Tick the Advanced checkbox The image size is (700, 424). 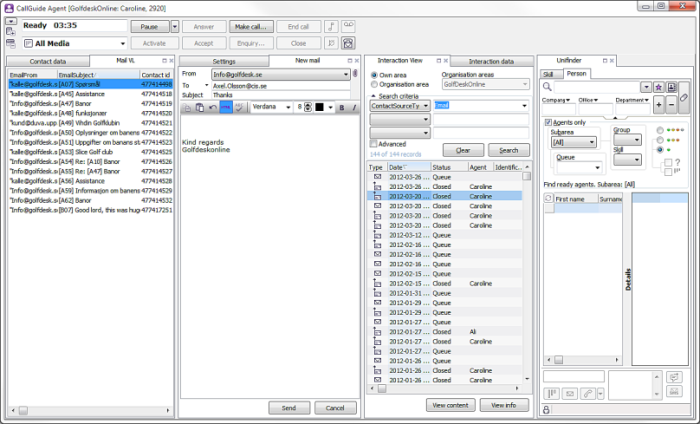pyautogui.click(x=374, y=144)
